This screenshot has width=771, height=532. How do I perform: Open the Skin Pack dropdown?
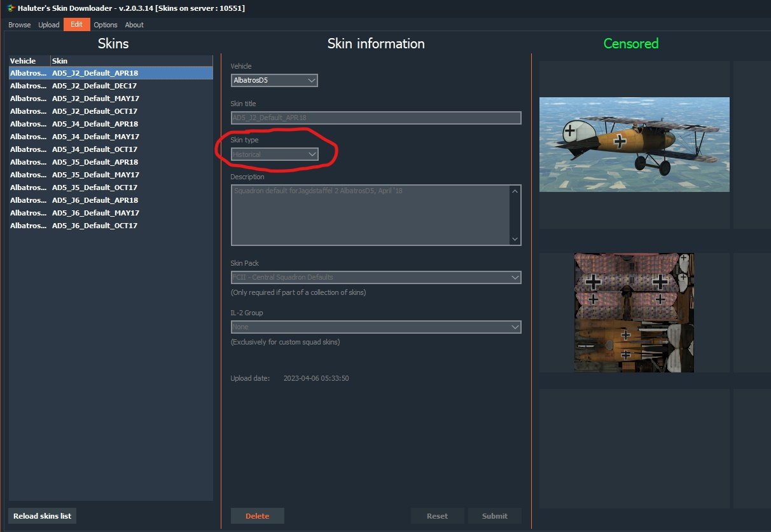point(376,277)
